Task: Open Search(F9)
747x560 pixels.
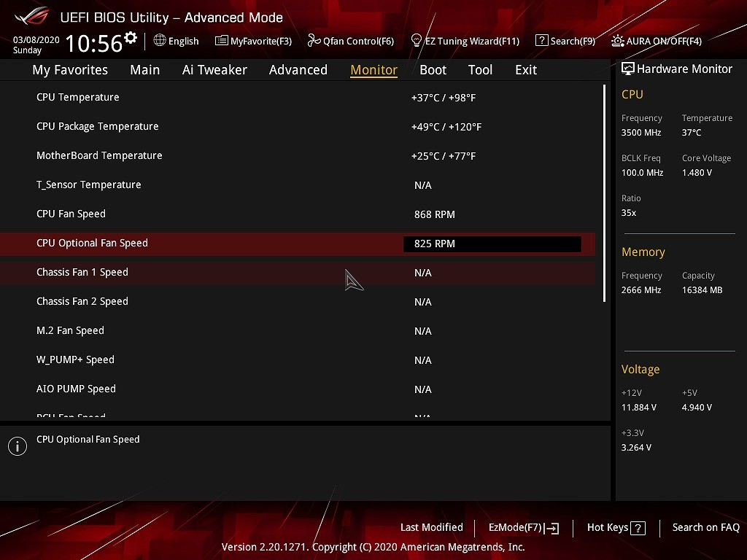Action: tap(565, 41)
